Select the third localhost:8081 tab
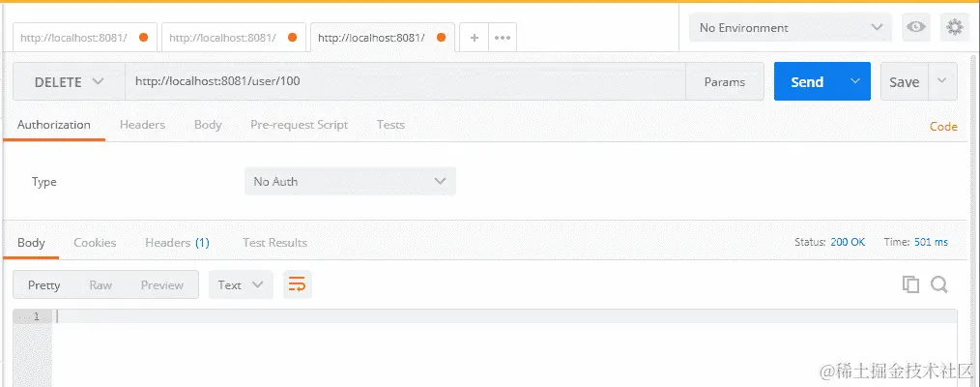The image size is (980, 387). click(383, 38)
